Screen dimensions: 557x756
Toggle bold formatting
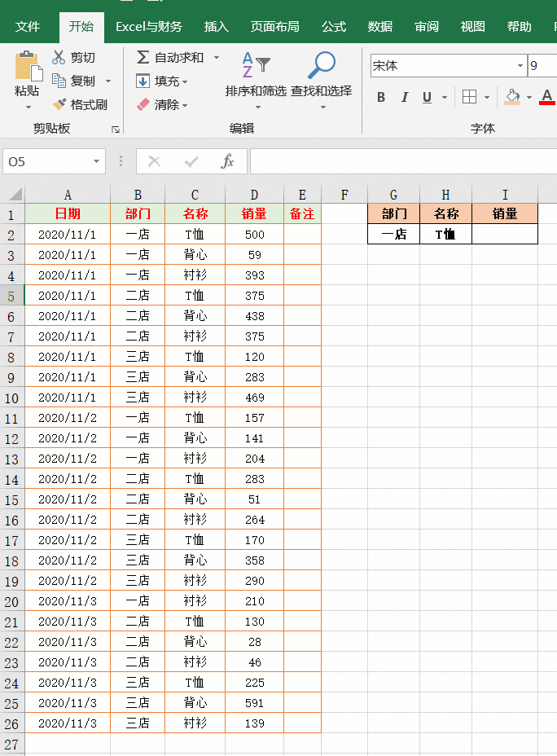[381, 98]
